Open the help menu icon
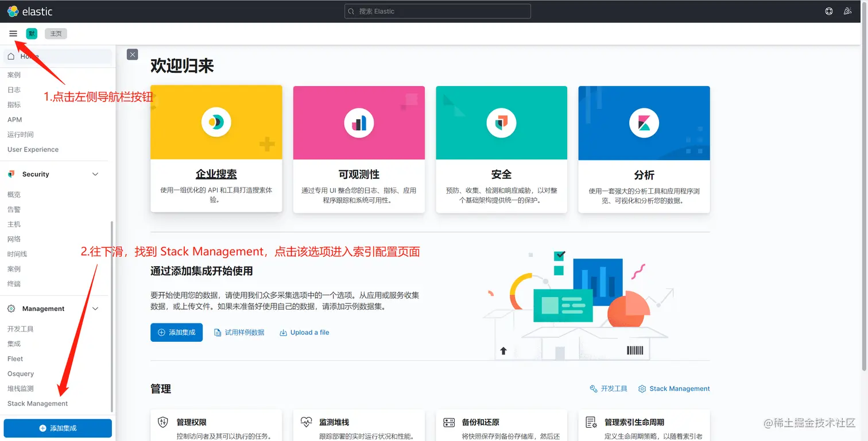868x441 pixels. [829, 11]
